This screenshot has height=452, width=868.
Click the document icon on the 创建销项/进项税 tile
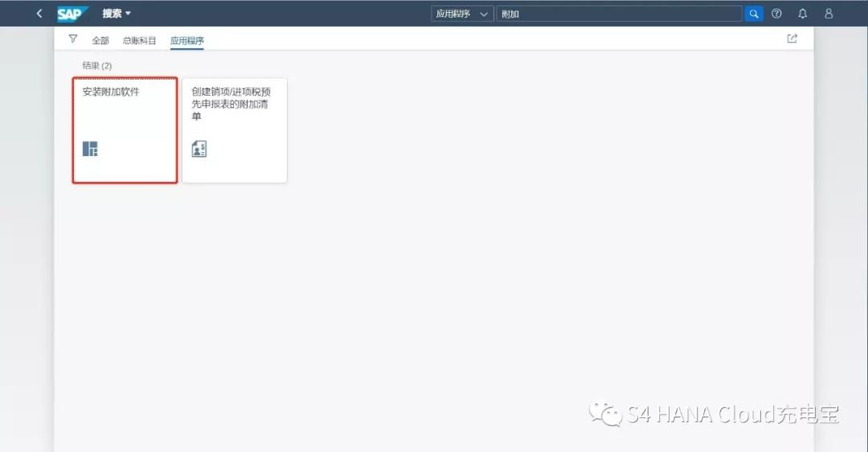click(199, 149)
